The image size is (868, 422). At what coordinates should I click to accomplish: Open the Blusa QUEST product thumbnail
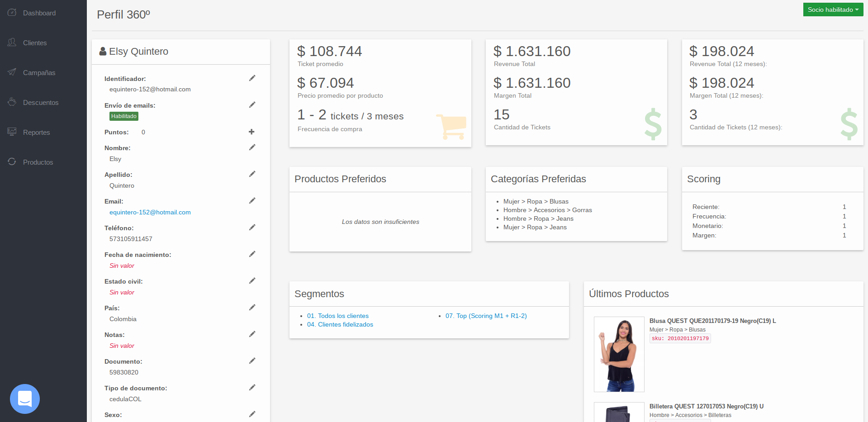[619, 354]
